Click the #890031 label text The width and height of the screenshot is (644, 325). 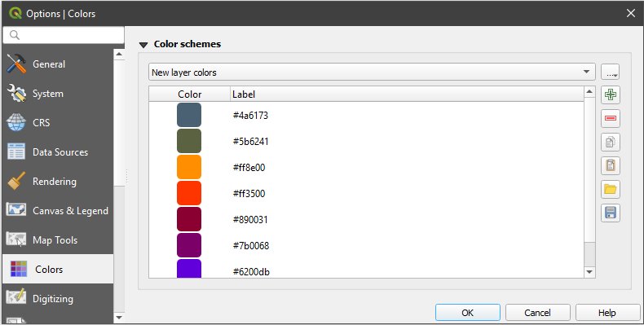(x=250, y=220)
